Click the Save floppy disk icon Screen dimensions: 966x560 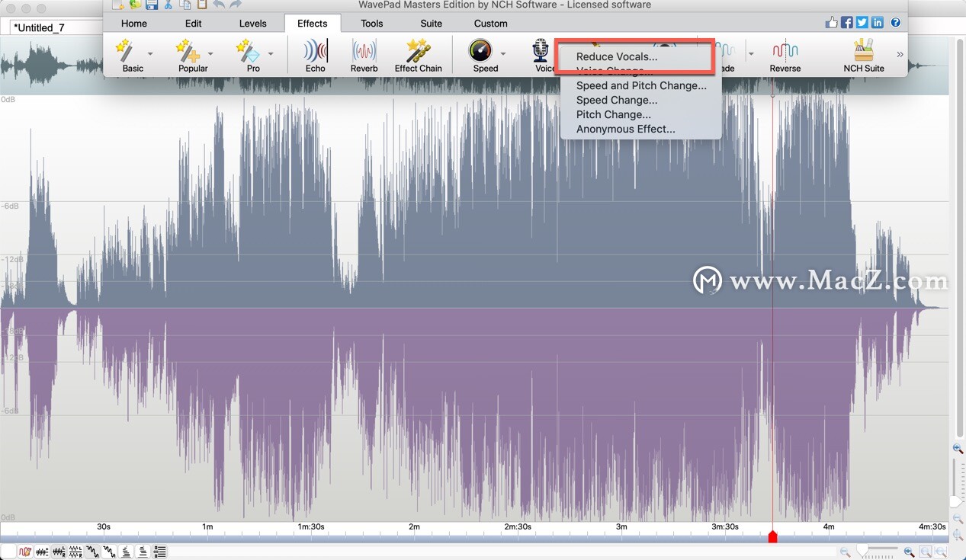(x=152, y=5)
